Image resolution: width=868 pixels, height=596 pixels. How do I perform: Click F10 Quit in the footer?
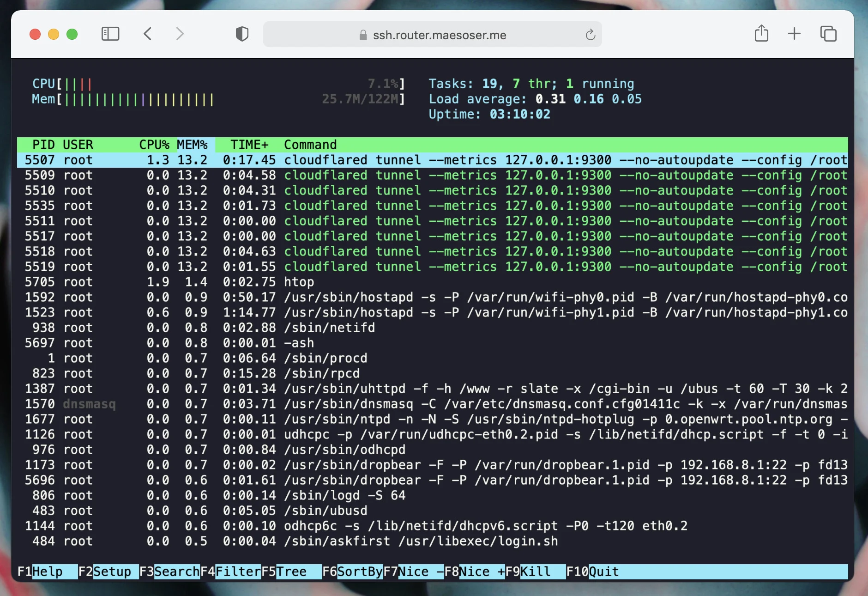tap(592, 572)
